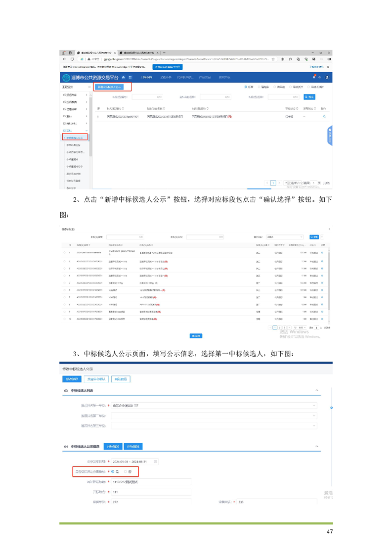Open the notification bell in the blue header

pos(313,77)
